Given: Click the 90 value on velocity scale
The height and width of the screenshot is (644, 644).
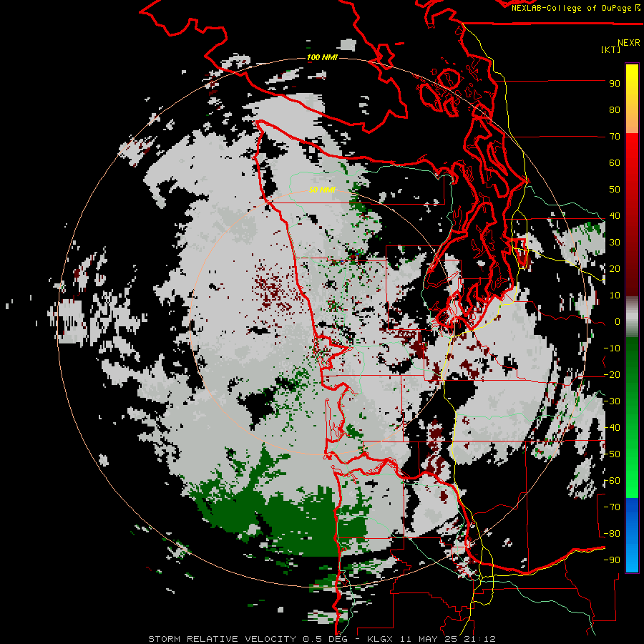Looking at the screenshot, I should coord(615,84).
